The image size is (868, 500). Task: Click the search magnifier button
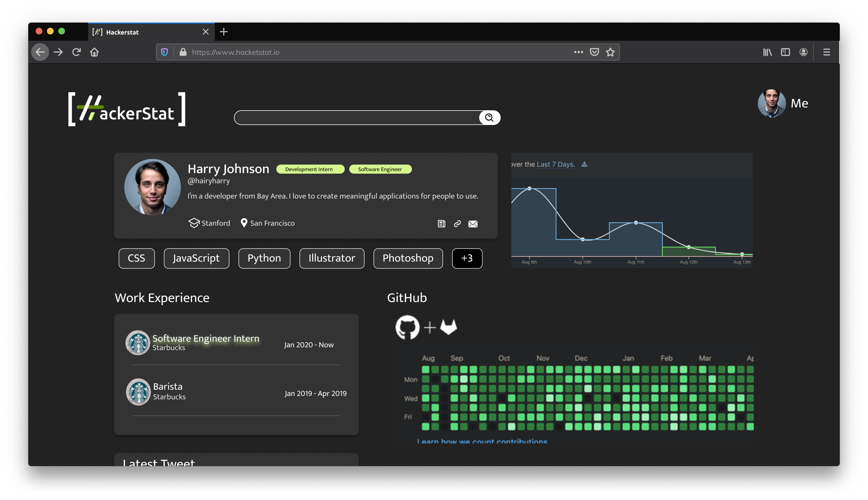(x=489, y=118)
